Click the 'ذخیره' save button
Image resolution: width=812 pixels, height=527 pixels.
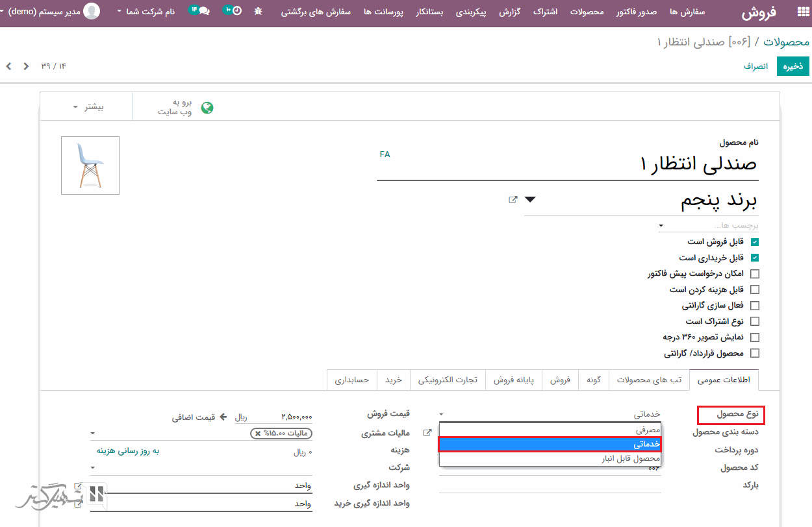tap(793, 66)
